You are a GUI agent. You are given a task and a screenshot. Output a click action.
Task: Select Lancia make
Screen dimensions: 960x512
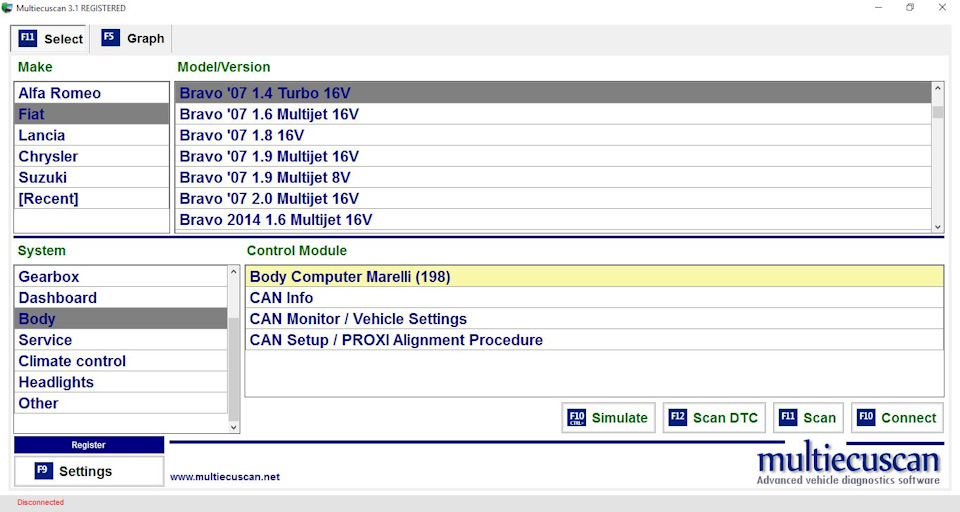[91, 135]
